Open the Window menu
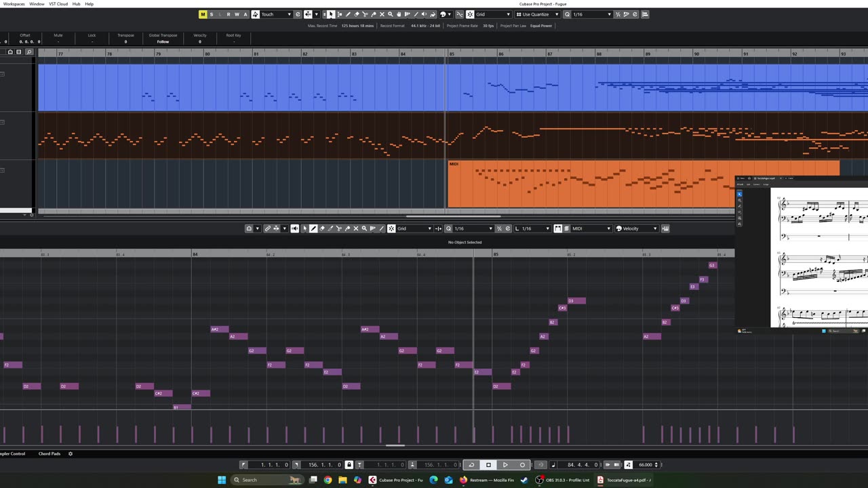 (x=37, y=4)
